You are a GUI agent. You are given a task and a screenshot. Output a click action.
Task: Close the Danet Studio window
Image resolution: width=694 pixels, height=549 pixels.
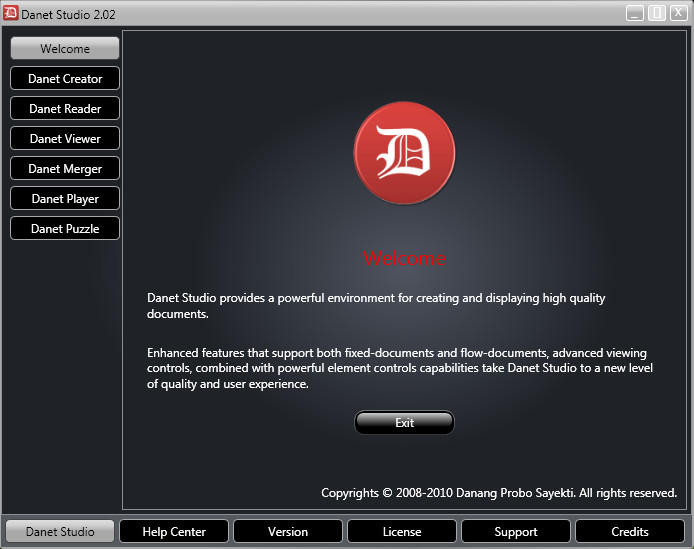679,13
